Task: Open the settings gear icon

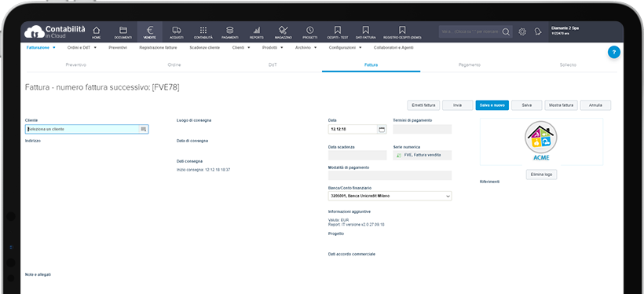Action: [x=522, y=31]
